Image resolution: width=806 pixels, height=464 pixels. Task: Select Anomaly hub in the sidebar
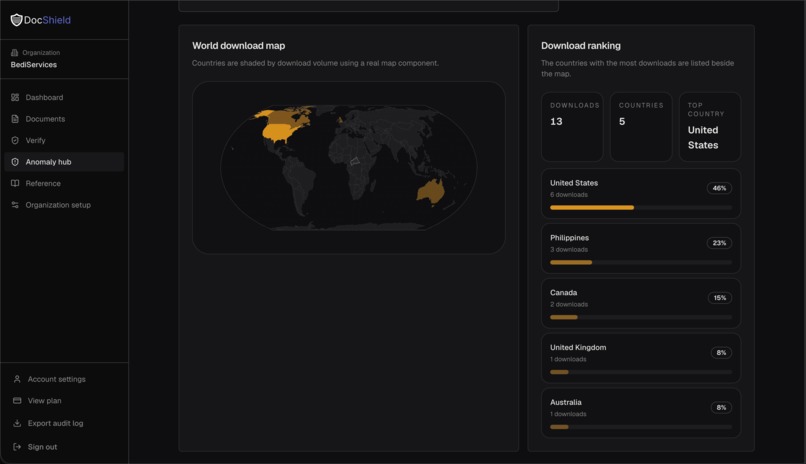point(64,162)
